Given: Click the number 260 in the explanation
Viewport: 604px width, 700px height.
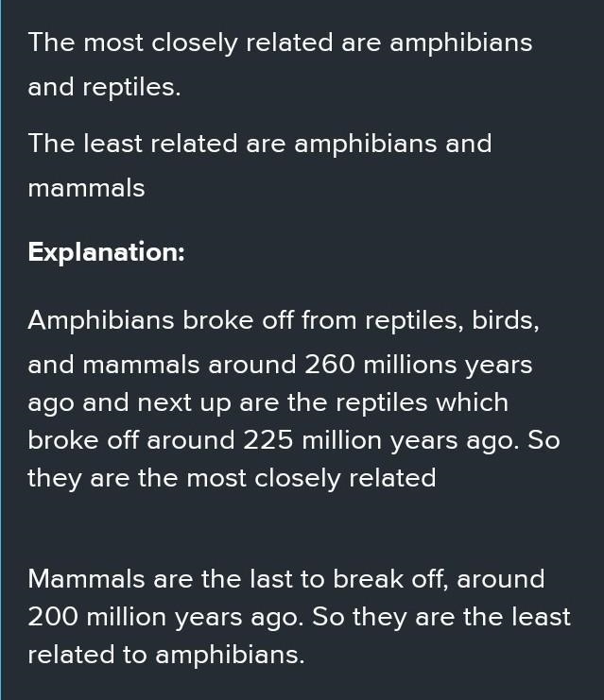Looking at the screenshot, I should 330,365.
